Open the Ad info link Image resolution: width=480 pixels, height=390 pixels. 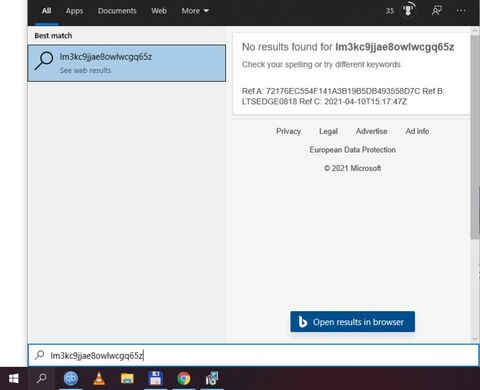pyautogui.click(x=417, y=131)
